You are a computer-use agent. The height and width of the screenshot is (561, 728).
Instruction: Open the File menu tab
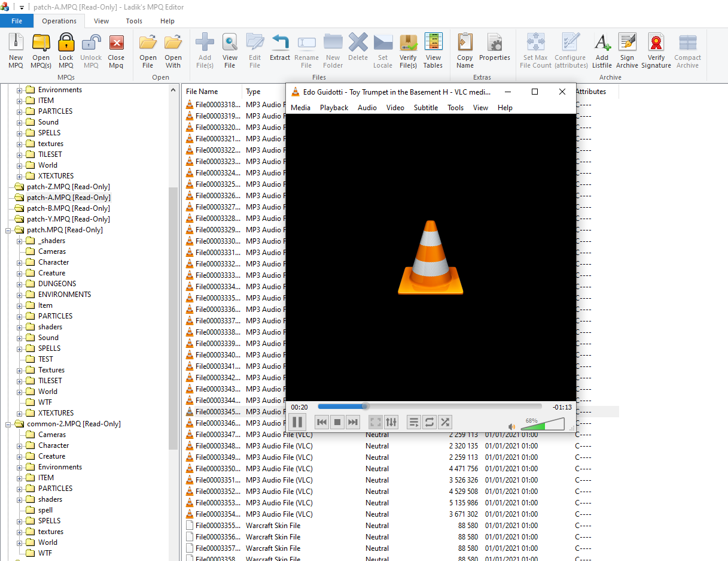point(17,21)
